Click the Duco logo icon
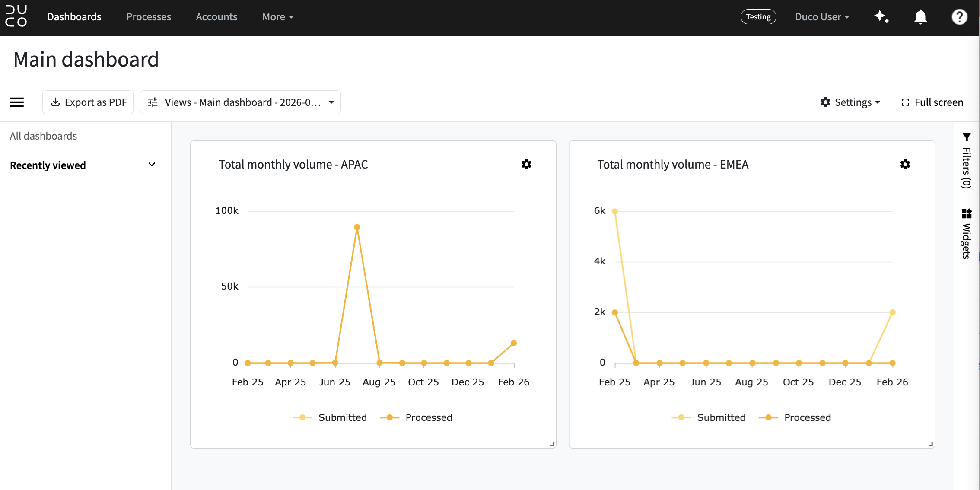The image size is (980, 490). 16,16
